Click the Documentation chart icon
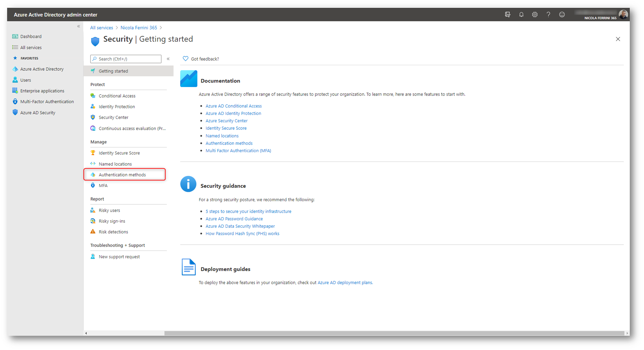The image size is (644, 350). [x=189, y=79]
